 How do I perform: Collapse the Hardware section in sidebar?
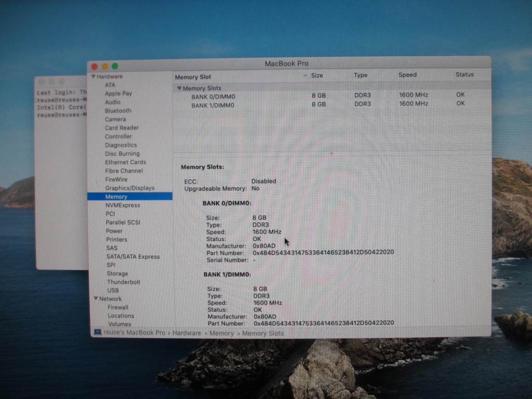click(94, 77)
